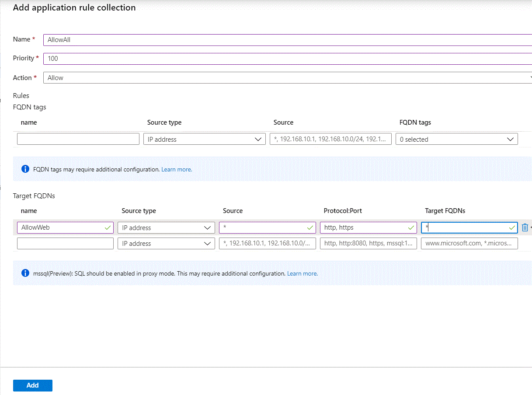The image size is (532, 395).
Task: Click the Priority field showing 100
Action: click(x=287, y=59)
